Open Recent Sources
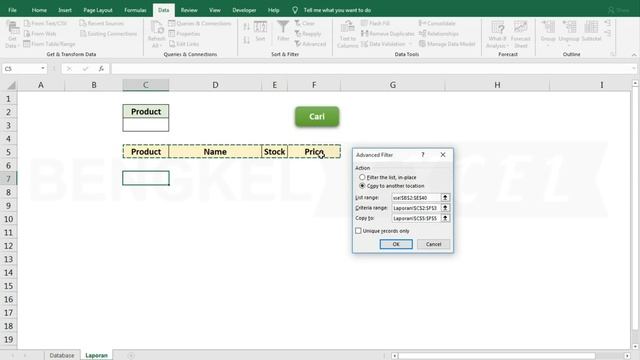This screenshot has width=640, height=360. pyautogui.click(x=102, y=23)
